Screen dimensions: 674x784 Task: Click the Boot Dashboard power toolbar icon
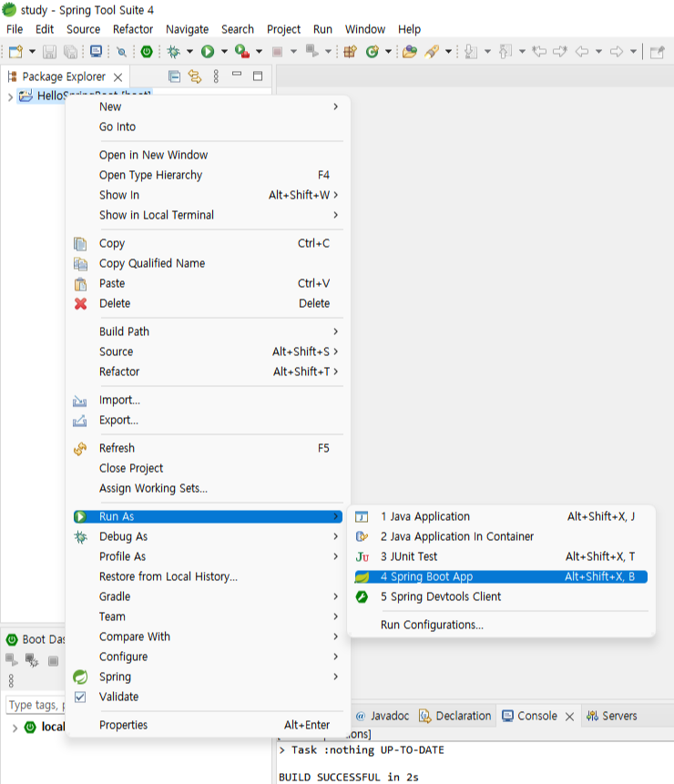pyautogui.click(x=147, y=51)
